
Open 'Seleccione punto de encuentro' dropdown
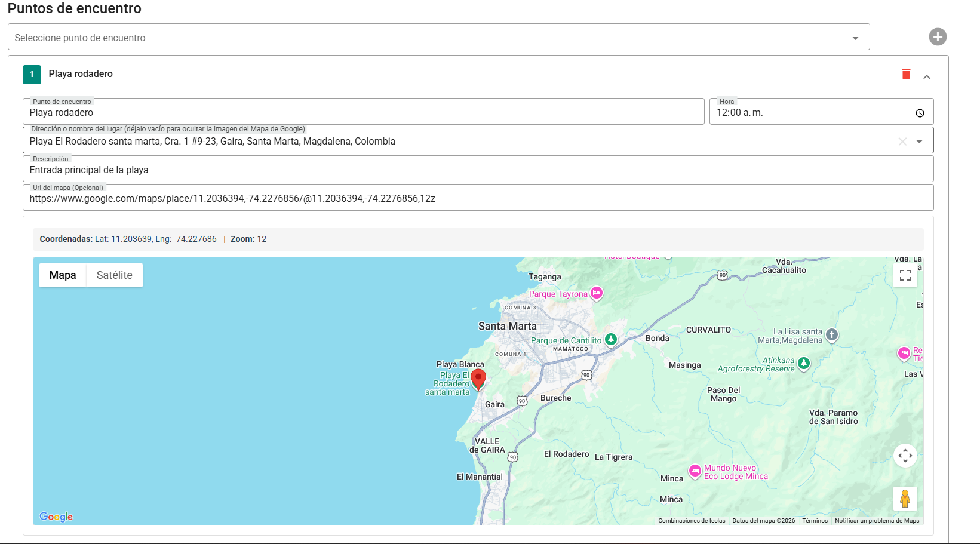pos(438,38)
